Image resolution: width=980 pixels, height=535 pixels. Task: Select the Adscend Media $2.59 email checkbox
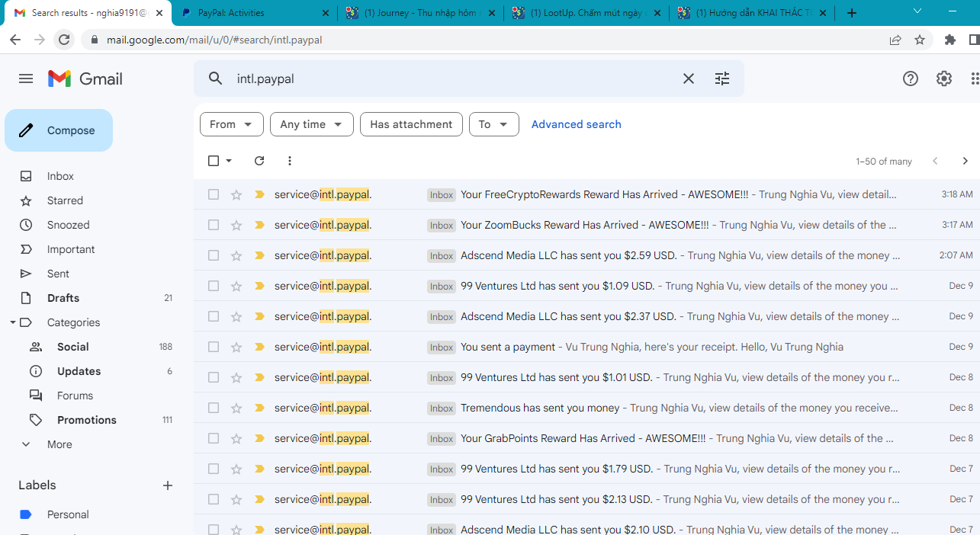point(214,255)
